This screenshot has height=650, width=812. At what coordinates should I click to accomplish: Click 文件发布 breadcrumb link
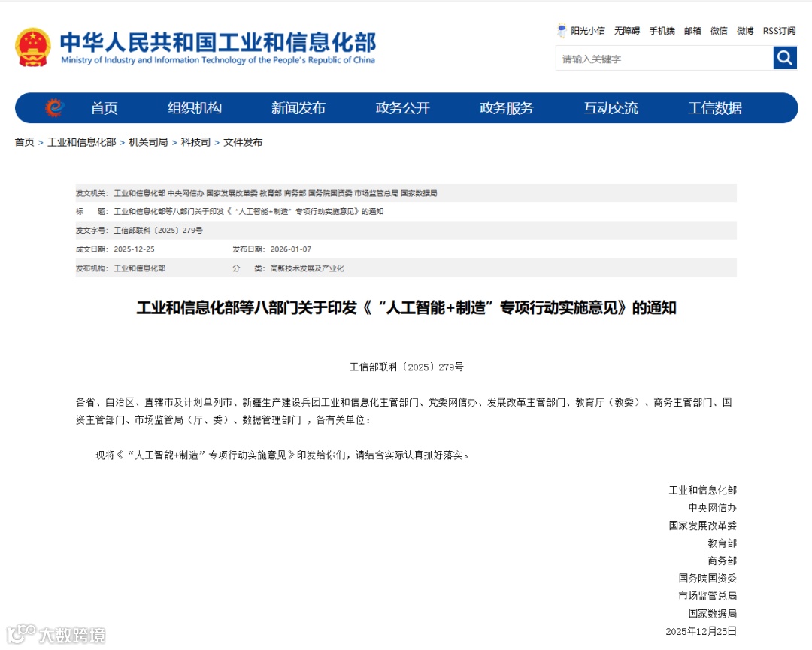pyautogui.click(x=243, y=142)
